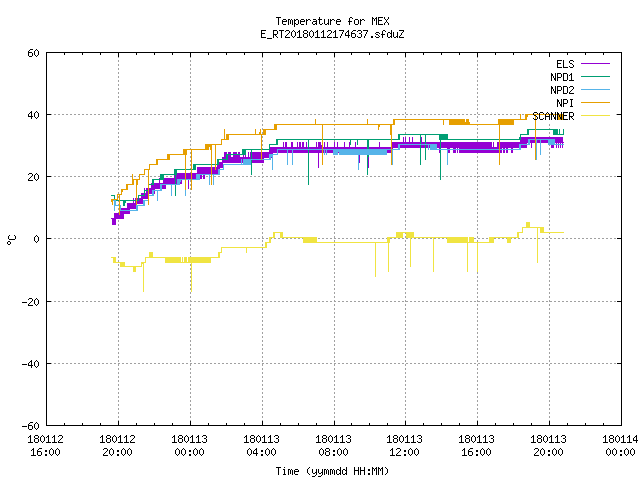Click the y-axis tick label 20
Viewport: 640px width, 480px height.
click(33, 177)
